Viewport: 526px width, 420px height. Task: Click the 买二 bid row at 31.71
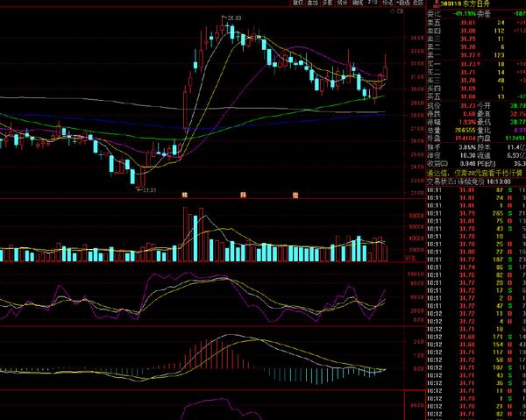point(476,72)
